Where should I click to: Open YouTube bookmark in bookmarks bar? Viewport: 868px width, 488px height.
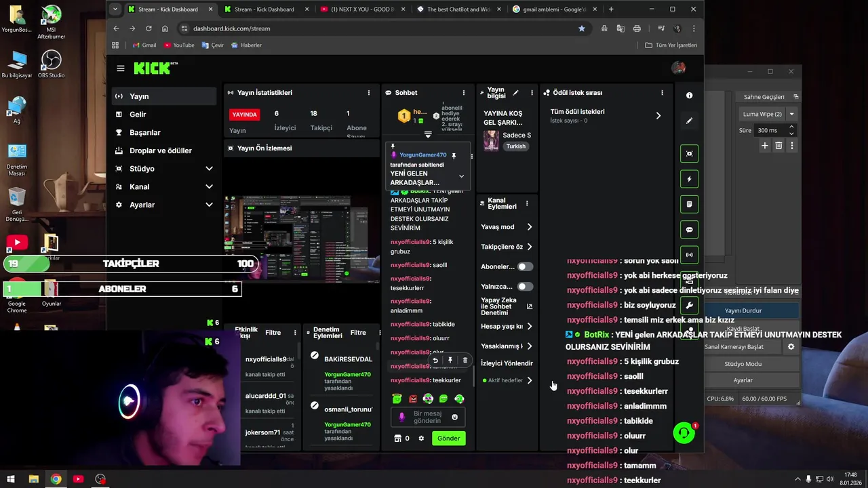click(x=179, y=45)
